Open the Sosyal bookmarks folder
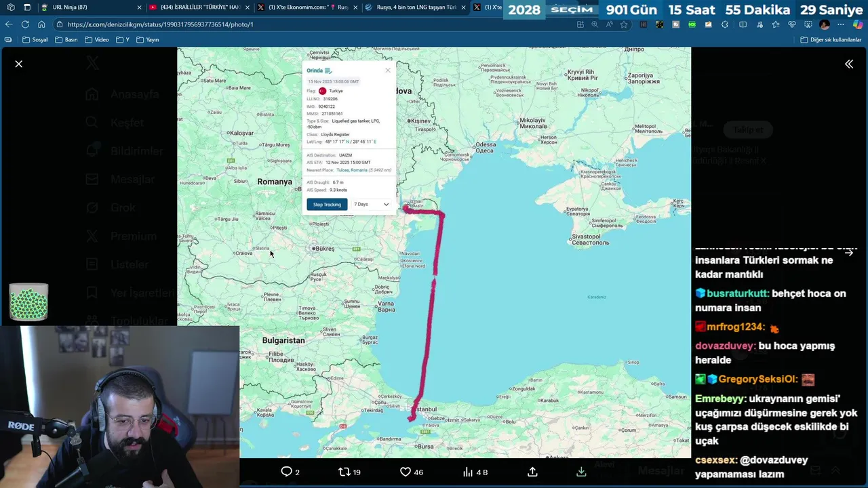 [35, 40]
